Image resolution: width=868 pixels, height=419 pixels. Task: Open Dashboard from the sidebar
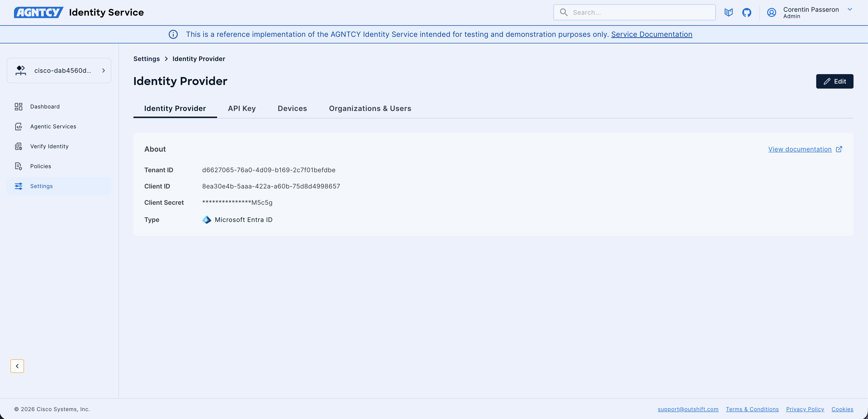tap(59, 107)
